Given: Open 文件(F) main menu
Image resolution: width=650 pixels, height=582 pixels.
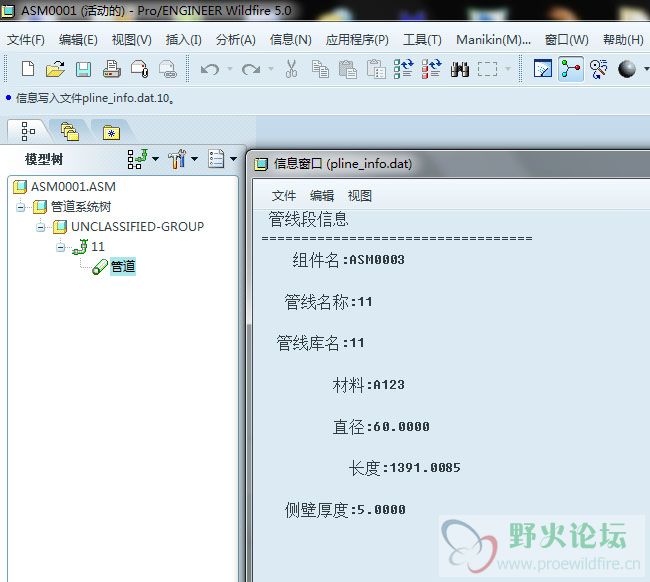Looking at the screenshot, I should (26, 40).
